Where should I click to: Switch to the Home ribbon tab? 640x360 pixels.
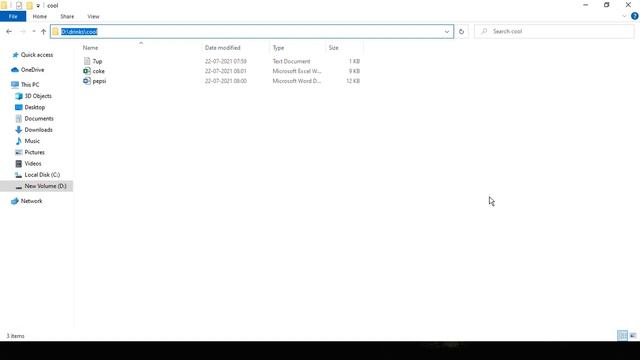[40, 16]
